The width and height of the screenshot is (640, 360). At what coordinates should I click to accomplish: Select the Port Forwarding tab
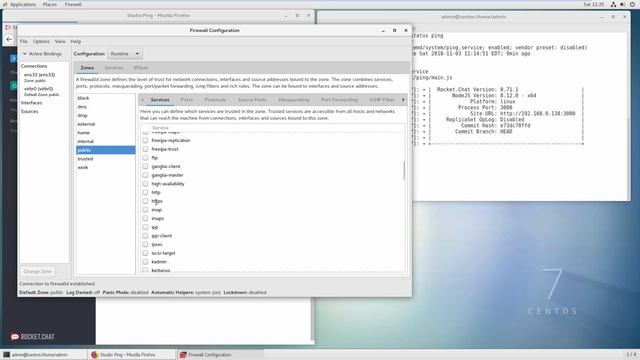339,100
